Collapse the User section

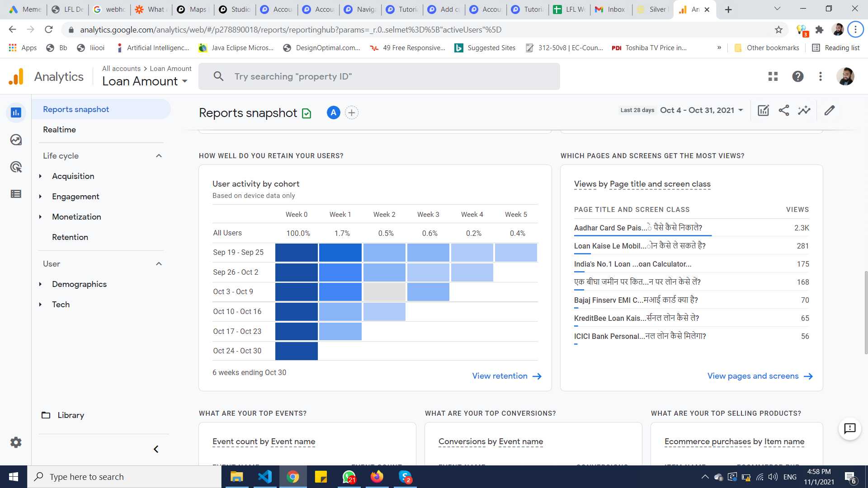[x=159, y=264]
